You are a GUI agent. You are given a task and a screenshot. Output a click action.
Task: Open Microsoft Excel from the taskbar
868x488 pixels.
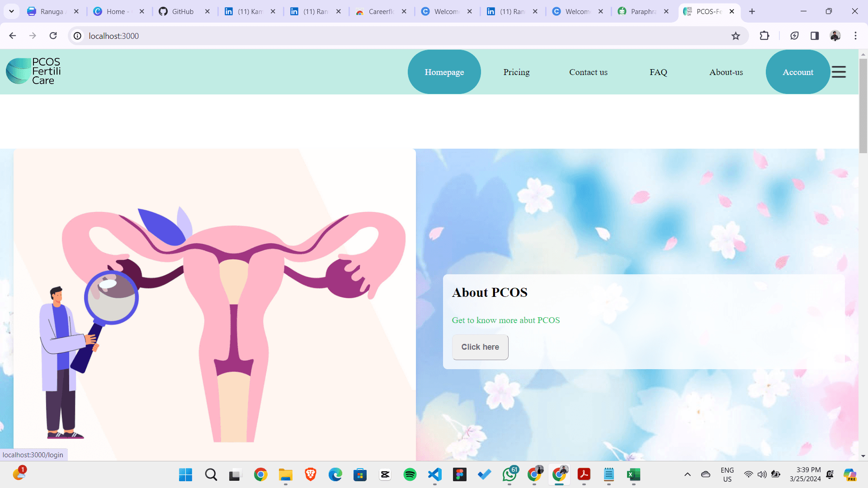(634, 475)
